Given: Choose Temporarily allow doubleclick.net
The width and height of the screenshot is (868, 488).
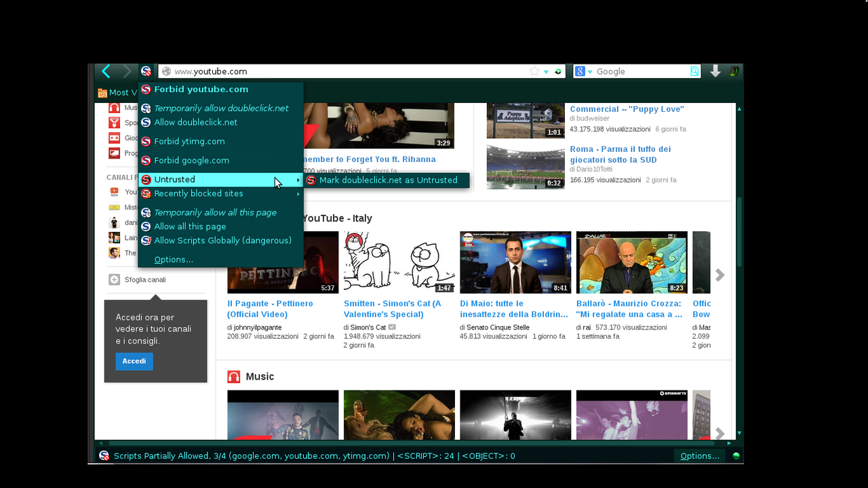Looking at the screenshot, I should click(220, 108).
